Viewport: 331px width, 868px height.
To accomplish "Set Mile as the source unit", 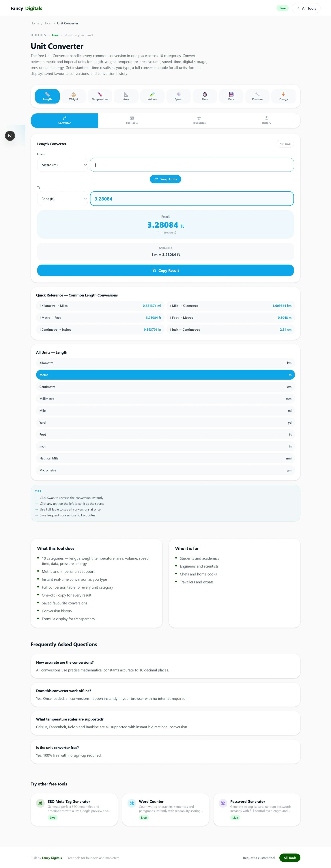I will click(165, 411).
